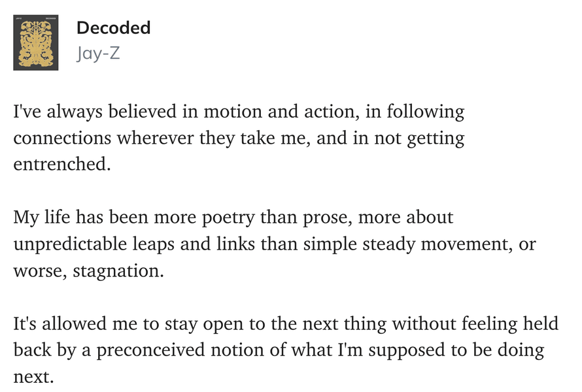Click the word 'entrenched' in first passage

tap(60, 164)
